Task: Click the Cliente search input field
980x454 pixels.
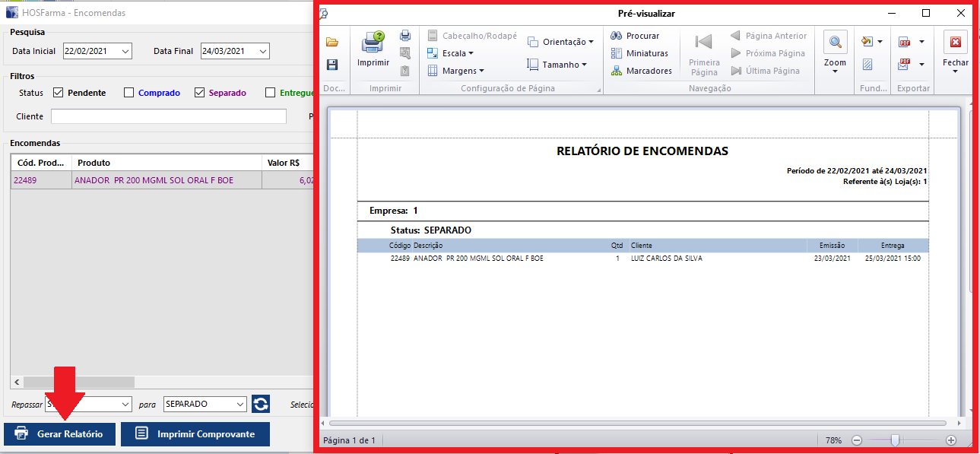Action: [x=168, y=116]
